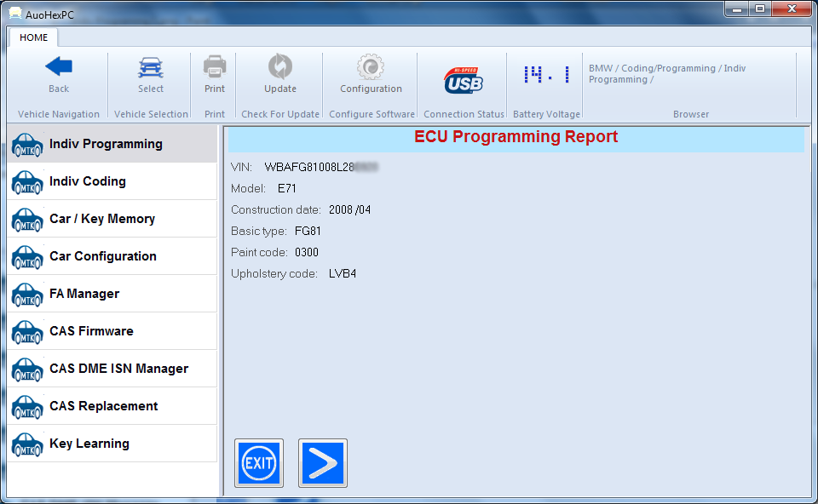
Task: Click the ECU Programming Report heading
Action: pos(516,136)
